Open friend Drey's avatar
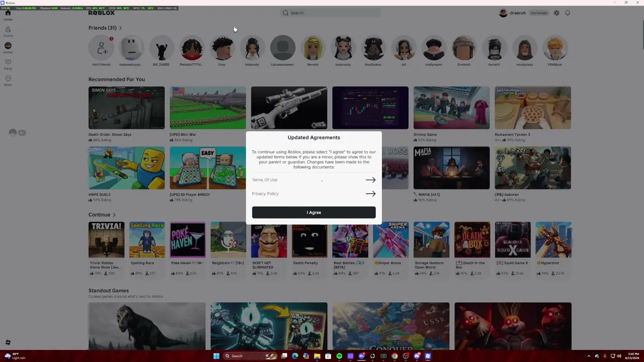 tap(222, 48)
